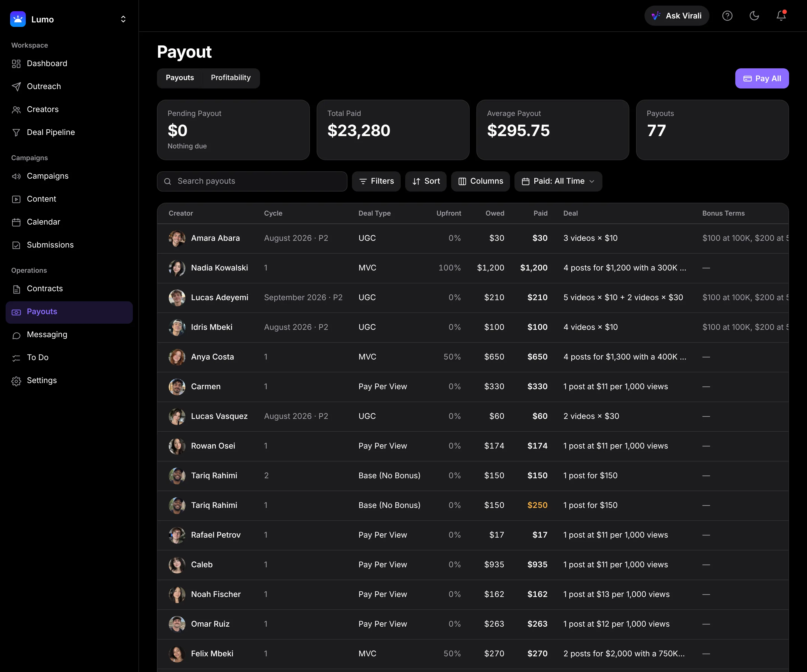807x672 pixels.
Task: Click the Total Paid $23,280 card
Action: [393, 130]
